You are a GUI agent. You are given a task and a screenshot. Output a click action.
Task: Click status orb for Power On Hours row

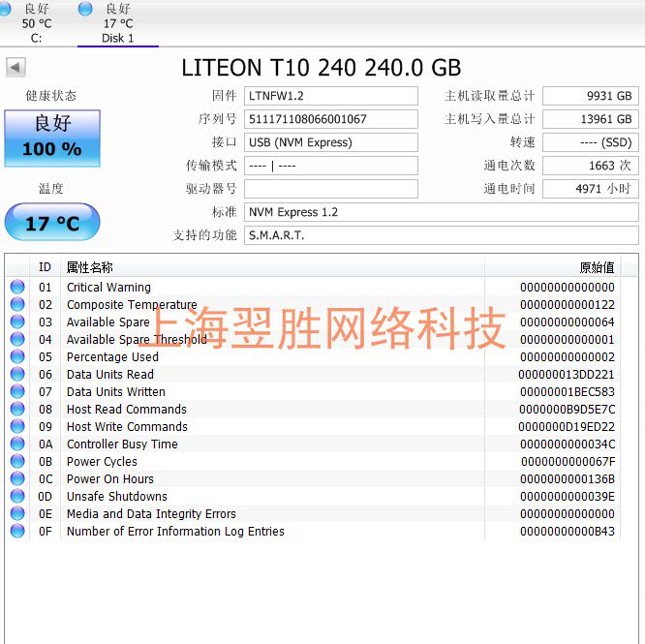pos(17,478)
